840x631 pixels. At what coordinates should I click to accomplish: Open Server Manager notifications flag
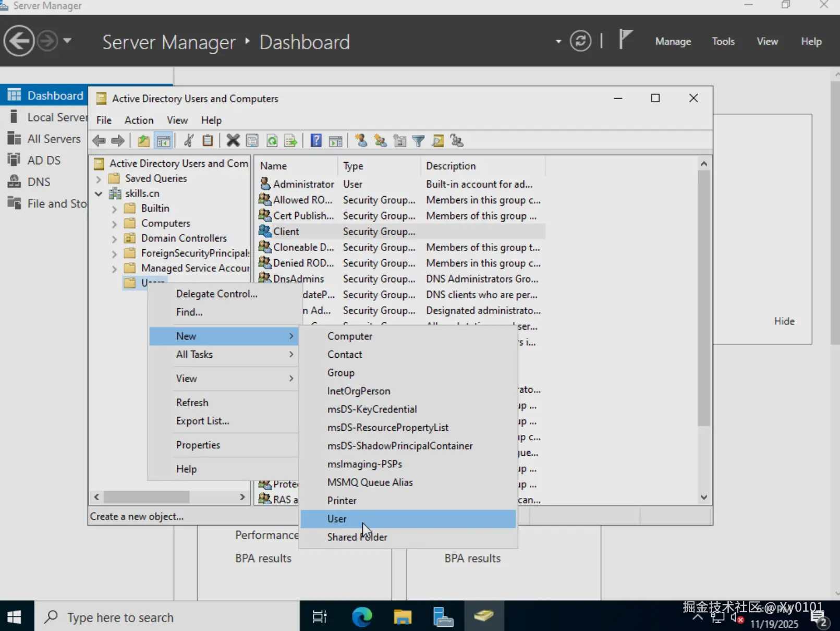625,40
